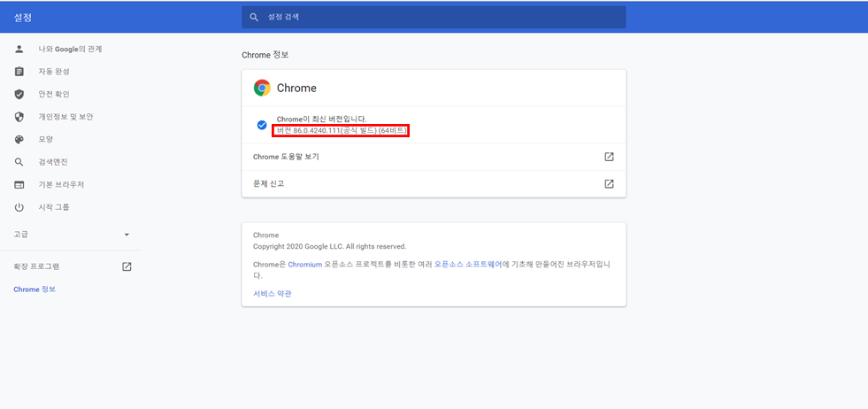Click external-link icon on 문제 신고 row
868x409 pixels.
[609, 184]
